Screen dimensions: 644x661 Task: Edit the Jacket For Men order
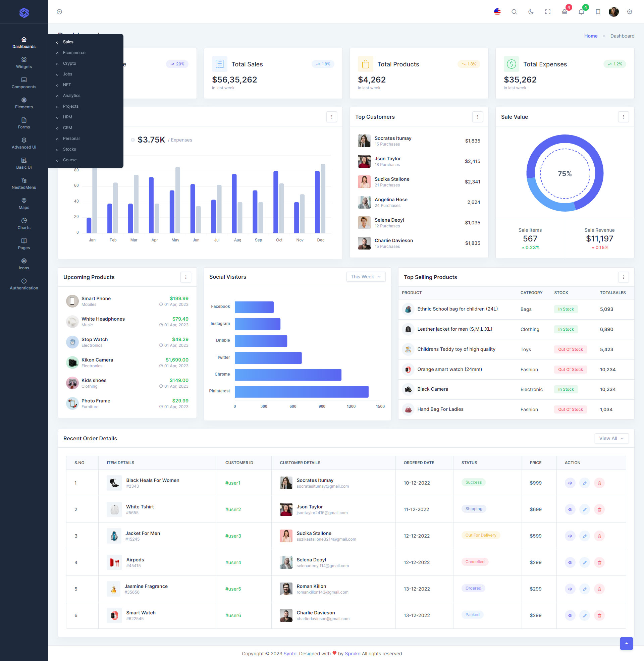click(585, 536)
